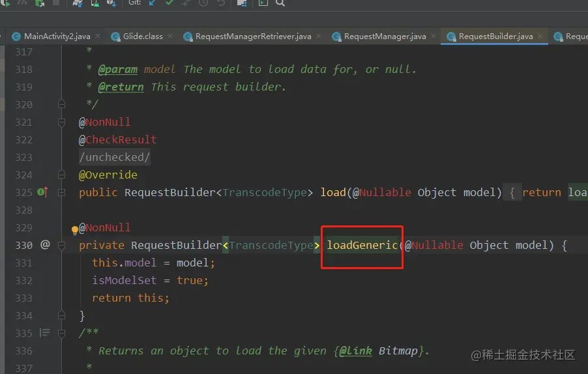Click line number 330 in the gutter
This screenshot has width=588, height=374.
(24, 245)
